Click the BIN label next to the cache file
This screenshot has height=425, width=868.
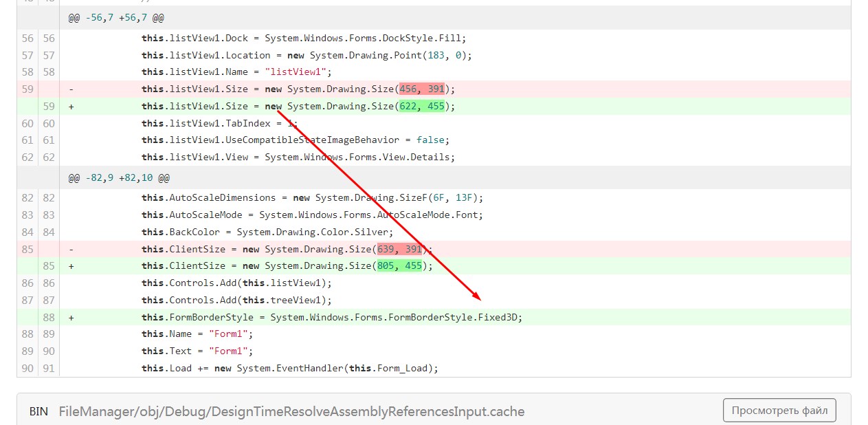[38, 411]
